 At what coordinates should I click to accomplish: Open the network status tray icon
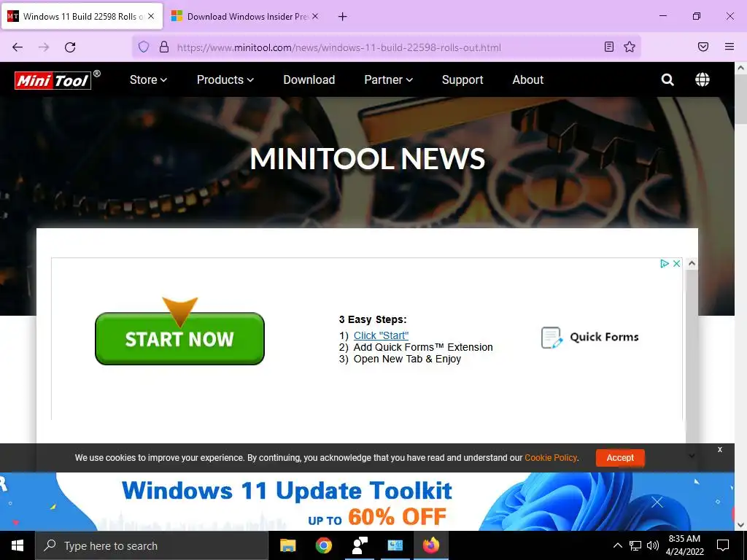pos(635,545)
